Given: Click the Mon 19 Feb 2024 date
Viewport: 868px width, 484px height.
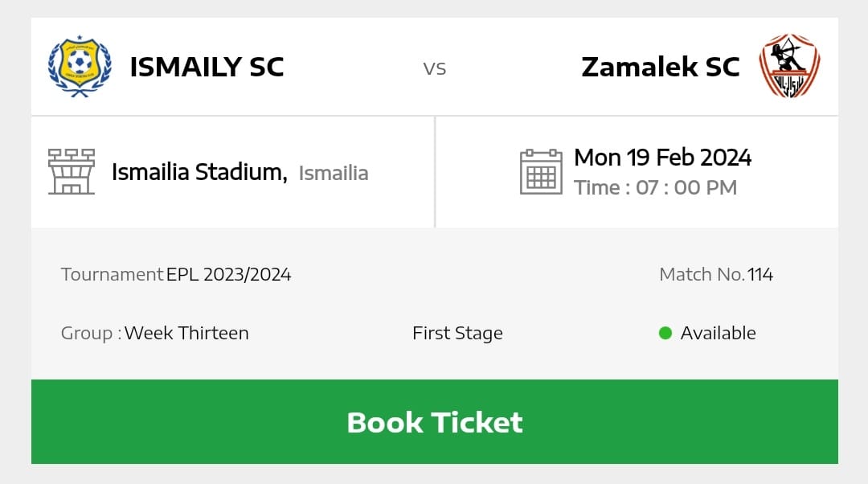Looking at the screenshot, I should pyautogui.click(x=662, y=157).
